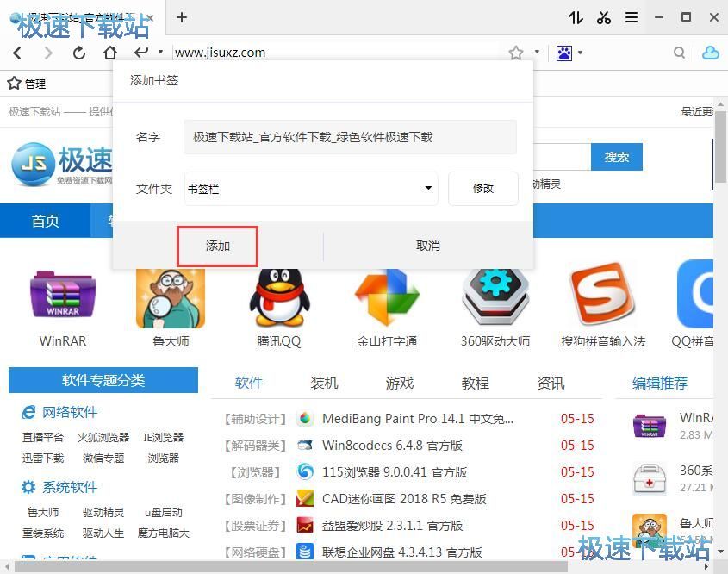Image resolution: width=728 pixels, height=574 pixels.
Task: Click the up-down arrows download icon
Action: [x=576, y=18]
